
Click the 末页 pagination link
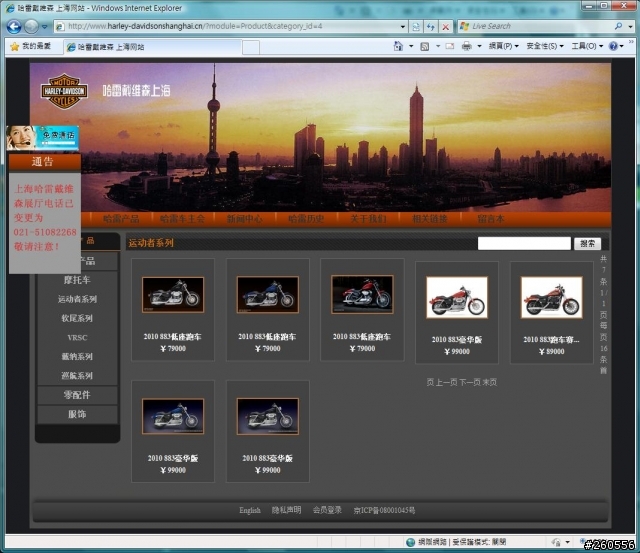click(490, 382)
